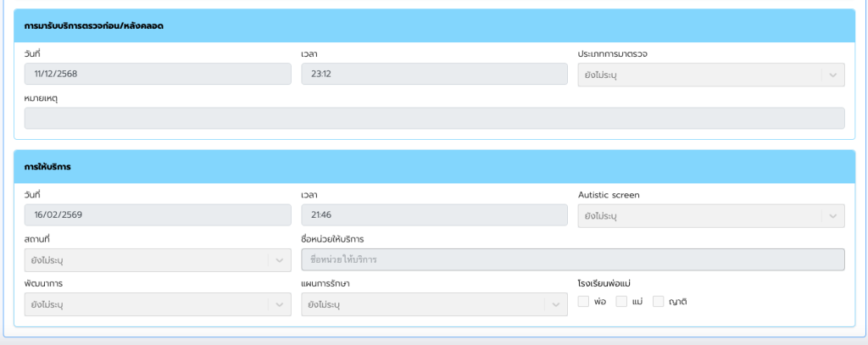Select the time field showing 21:46

[x=434, y=216]
